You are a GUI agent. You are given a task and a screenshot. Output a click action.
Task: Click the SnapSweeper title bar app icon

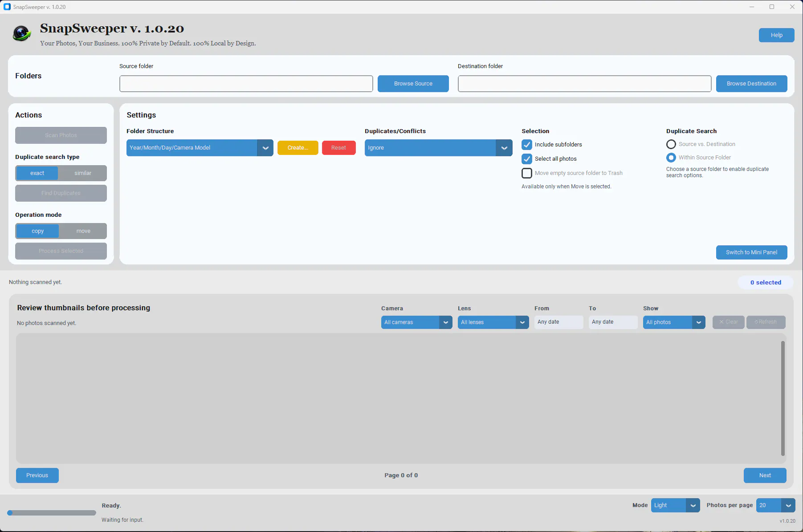7,7
